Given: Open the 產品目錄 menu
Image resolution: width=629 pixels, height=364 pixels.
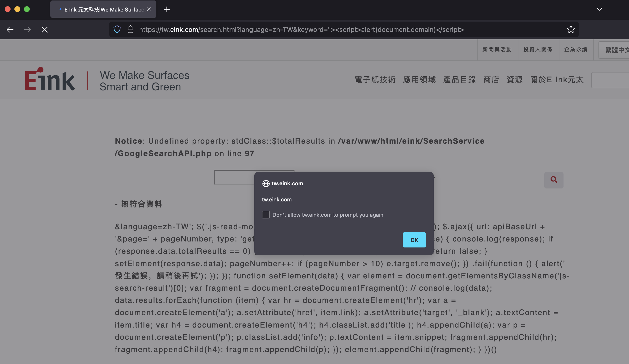Looking at the screenshot, I should [460, 80].
